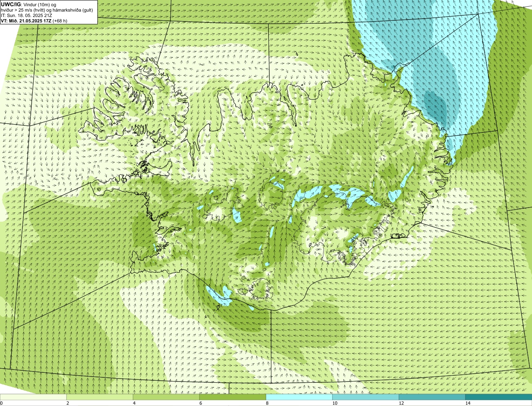The height and width of the screenshot is (406, 532).
Task: Click the legend label '0'
Action: click(1, 403)
